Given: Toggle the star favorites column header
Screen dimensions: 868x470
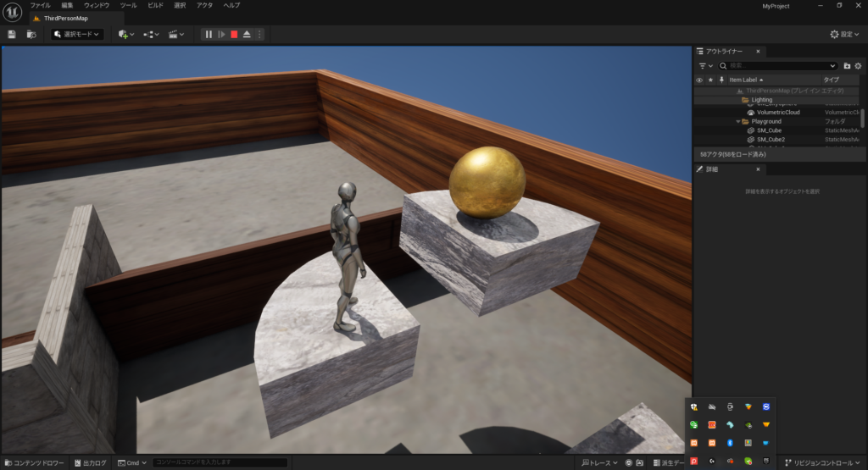Looking at the screenshot, I should point(710,80).
